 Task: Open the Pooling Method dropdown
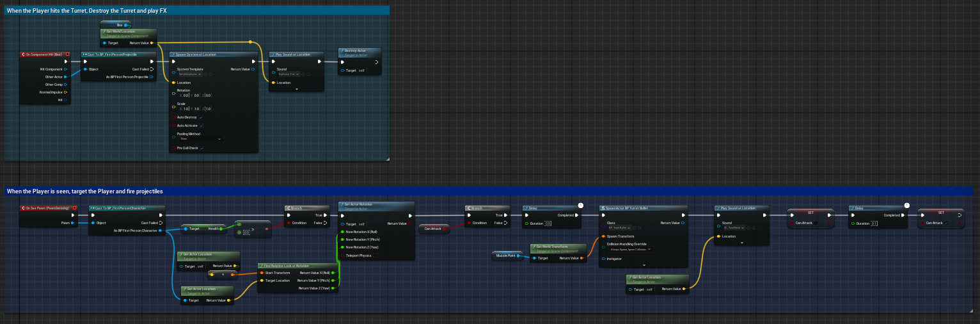[x=201, y=139]
